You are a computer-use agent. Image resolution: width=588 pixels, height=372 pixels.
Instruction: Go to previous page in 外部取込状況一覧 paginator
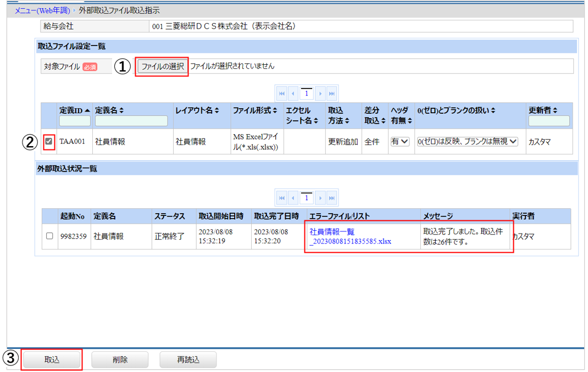point(293,198)
